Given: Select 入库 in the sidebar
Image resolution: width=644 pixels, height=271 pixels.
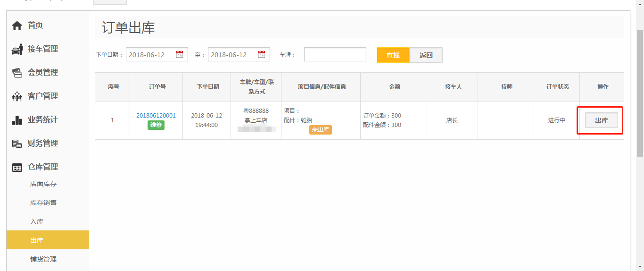Looking at the screenshot, I should (x=37, y=221).
